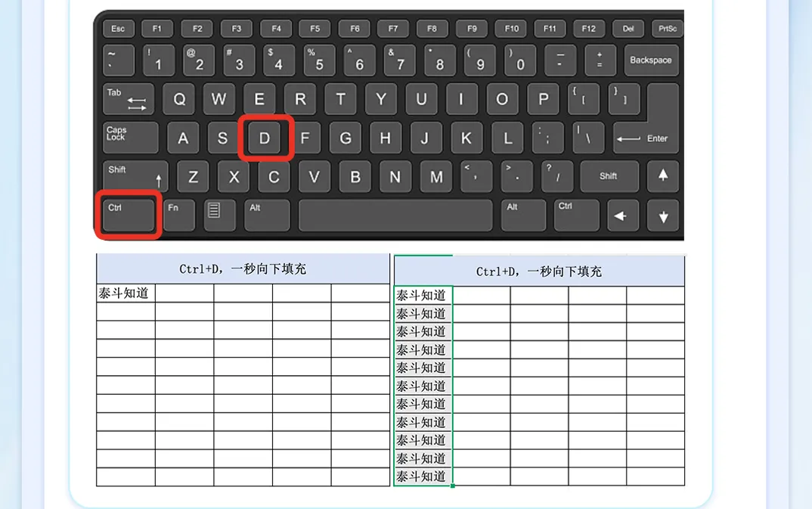The height and width of the screenshot is (509, 812).
Task: Click the K key
Action: click(x=466, y=138)
